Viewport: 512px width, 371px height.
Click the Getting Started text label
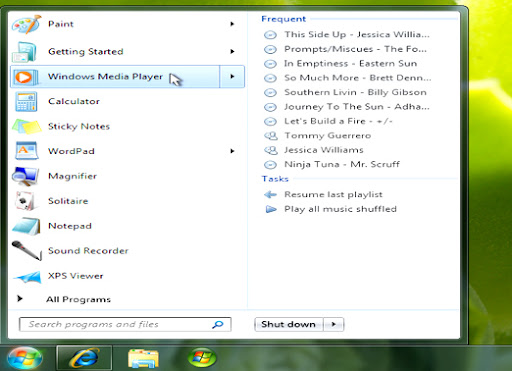coord(86,52)
